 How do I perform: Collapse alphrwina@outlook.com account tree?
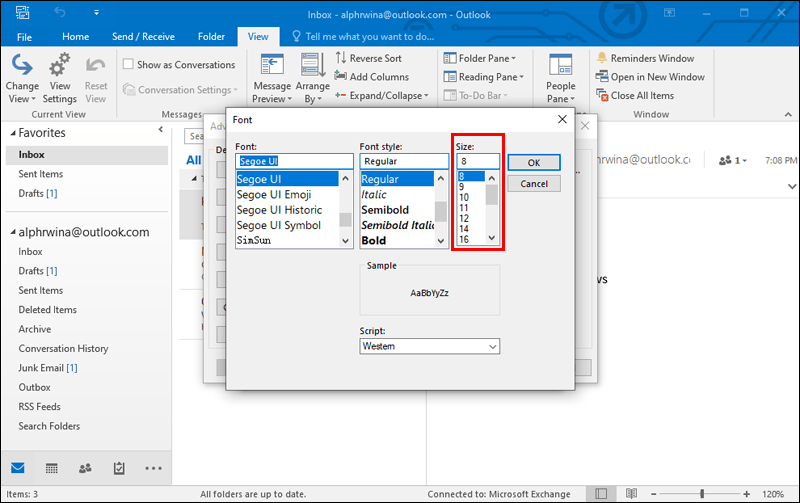tap(13, 232)
